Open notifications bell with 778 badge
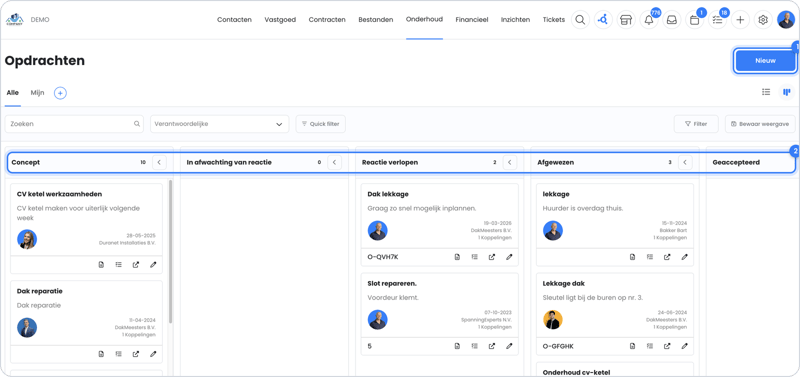This screenshot has width=800, height=377. point(649,20)
